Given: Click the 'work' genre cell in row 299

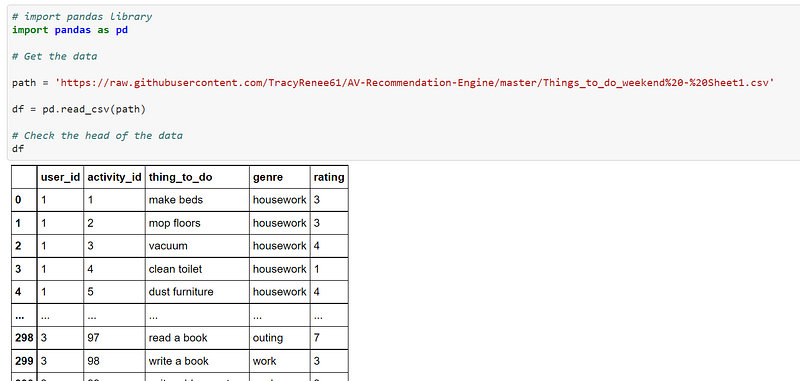Looking at the screenshot, I should coord(280,361).
